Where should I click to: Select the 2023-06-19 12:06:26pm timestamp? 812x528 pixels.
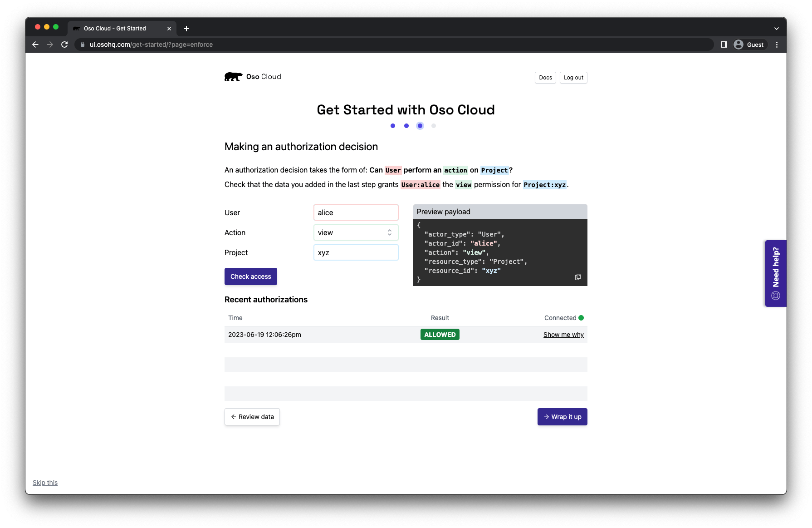(264, 335)
